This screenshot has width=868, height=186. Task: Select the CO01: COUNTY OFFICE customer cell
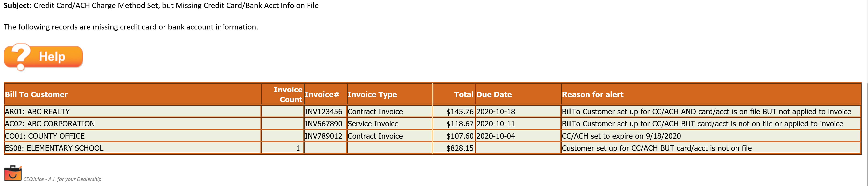click(133, 136)
